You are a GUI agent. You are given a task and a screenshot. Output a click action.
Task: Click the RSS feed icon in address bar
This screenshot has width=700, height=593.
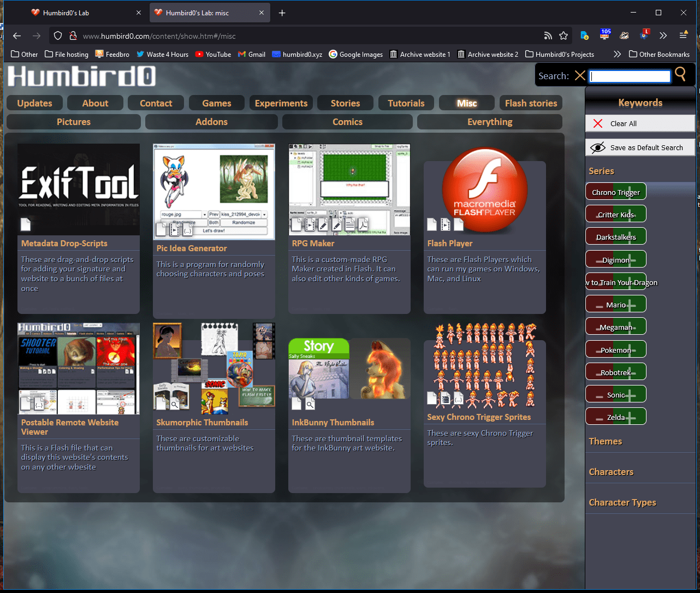point(548,36)
